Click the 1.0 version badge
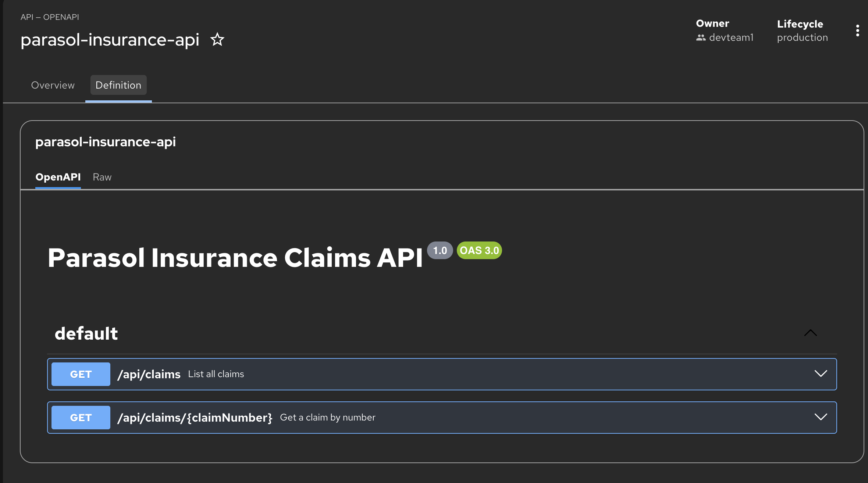 (440, 251)
